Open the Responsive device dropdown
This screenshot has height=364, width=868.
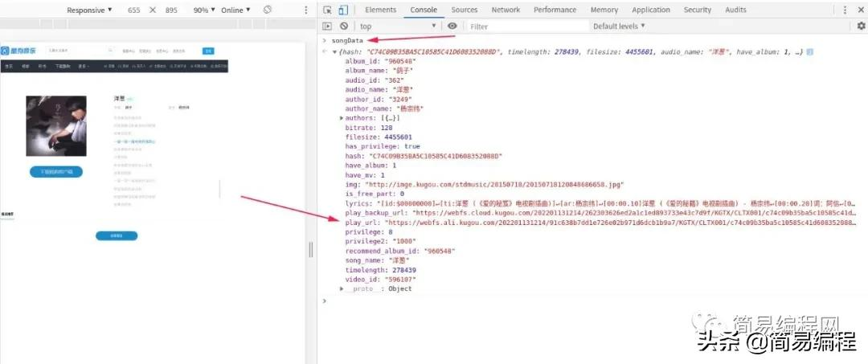[90, 10]
